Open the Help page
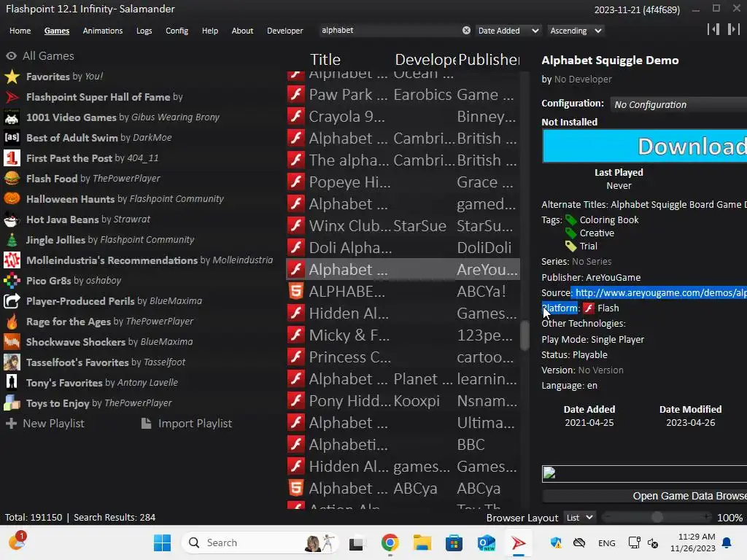Screen dimensions: 747x560 [x=209, y=31]
